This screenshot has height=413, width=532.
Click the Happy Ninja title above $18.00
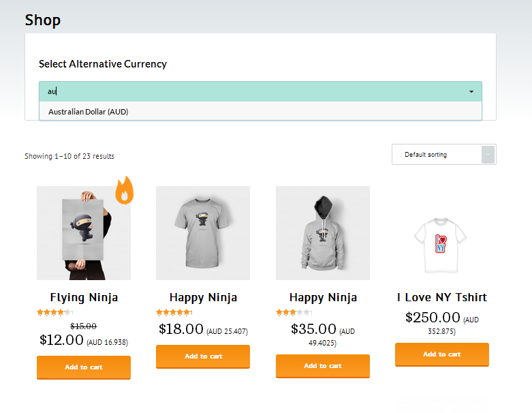click(203, 297)
